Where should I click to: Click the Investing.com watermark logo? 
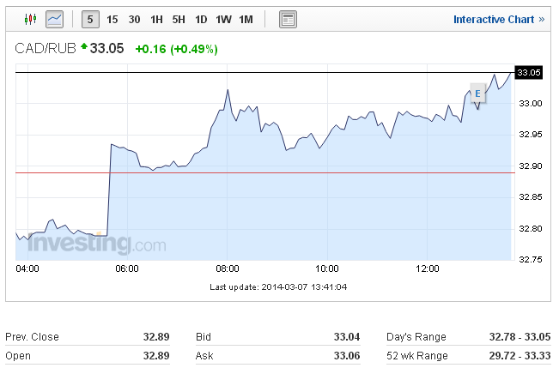tap(96, 244)
